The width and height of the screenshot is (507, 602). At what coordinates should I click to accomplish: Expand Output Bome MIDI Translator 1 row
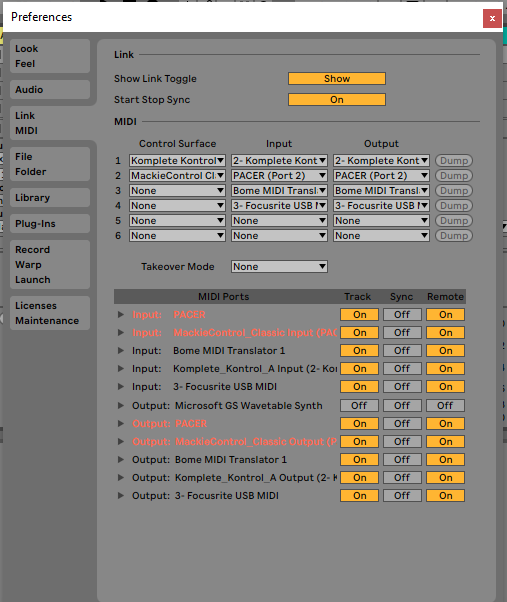point(121,460)
